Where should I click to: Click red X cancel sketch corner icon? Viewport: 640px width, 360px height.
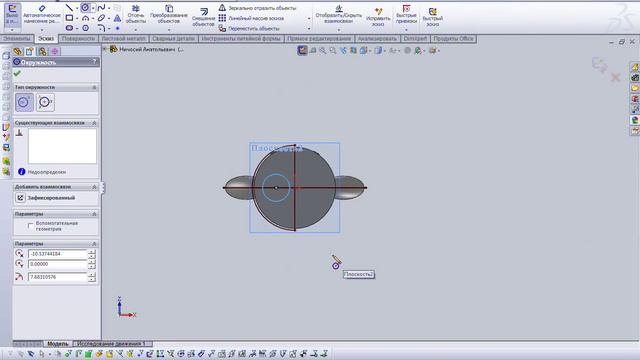pyautogui.click(x=616, y=77)
